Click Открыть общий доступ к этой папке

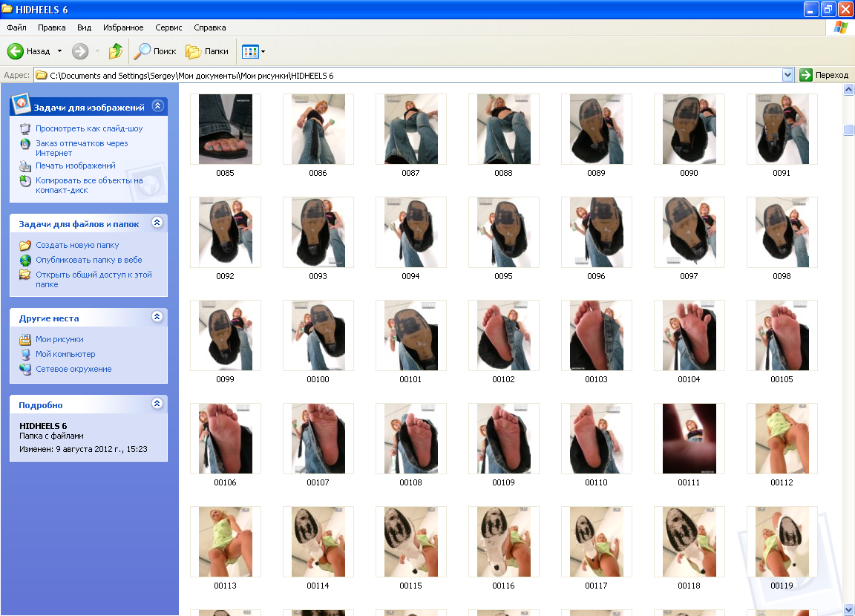coord(94,280)
